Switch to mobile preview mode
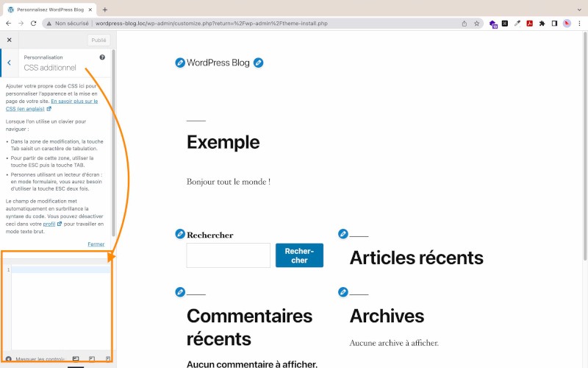This screenshot has width=588, height=368. click(107, 359)
